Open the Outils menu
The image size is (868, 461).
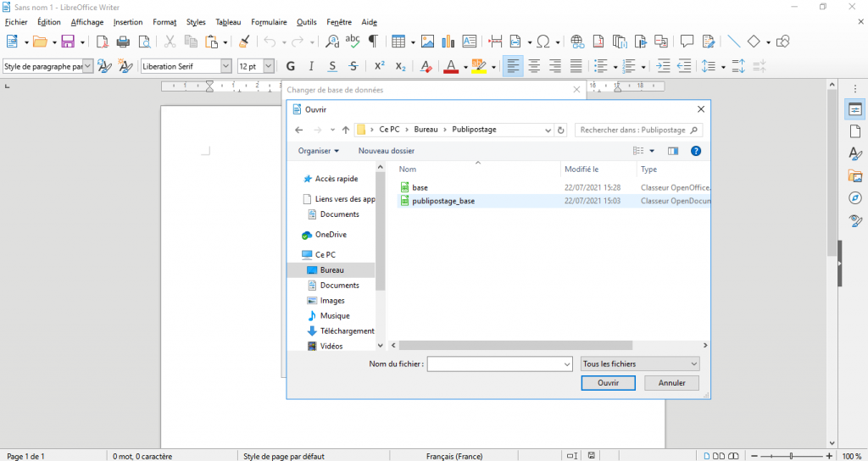(x=307, y=22)
